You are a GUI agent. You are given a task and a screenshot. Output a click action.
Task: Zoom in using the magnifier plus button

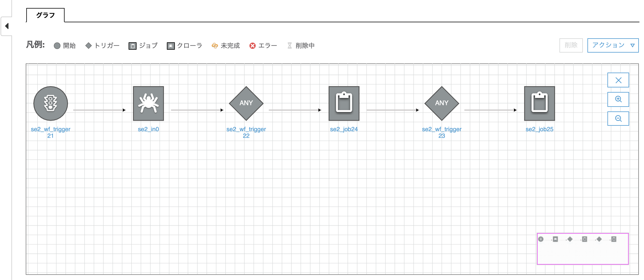618,99
